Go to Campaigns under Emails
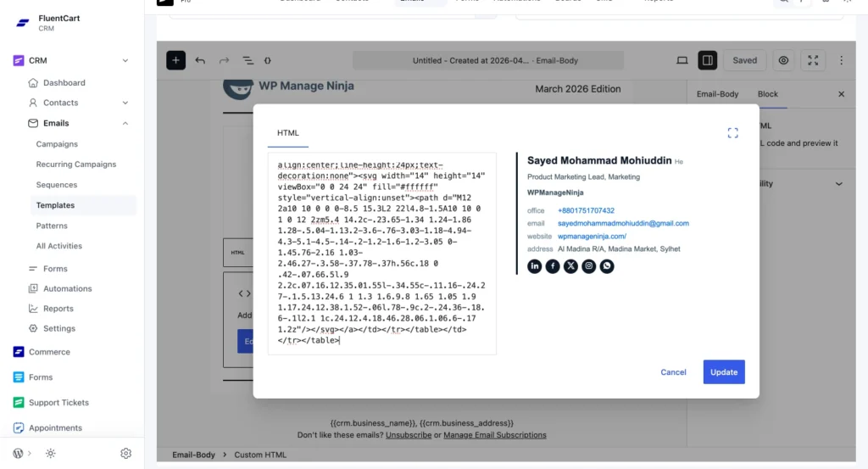The width and height of the screenshot is (868, 469). pyautogui.click(x=57, y=144)
